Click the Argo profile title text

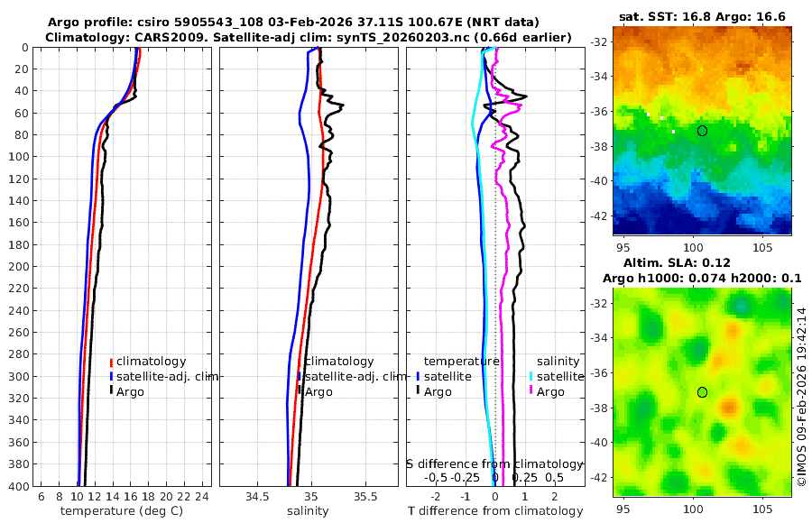[x=293, y=23]
